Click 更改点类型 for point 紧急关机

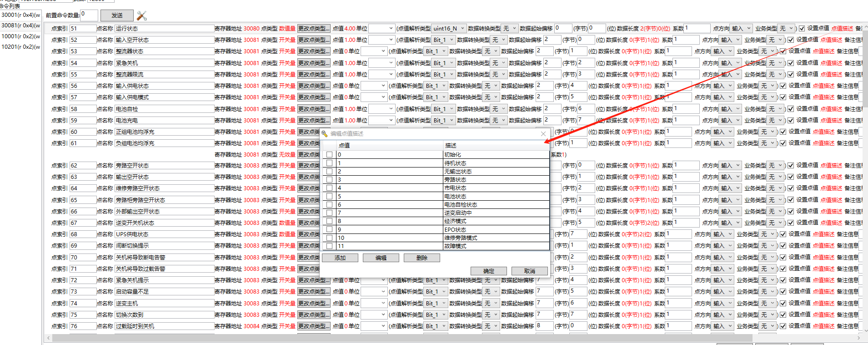[x=314, y=63]
